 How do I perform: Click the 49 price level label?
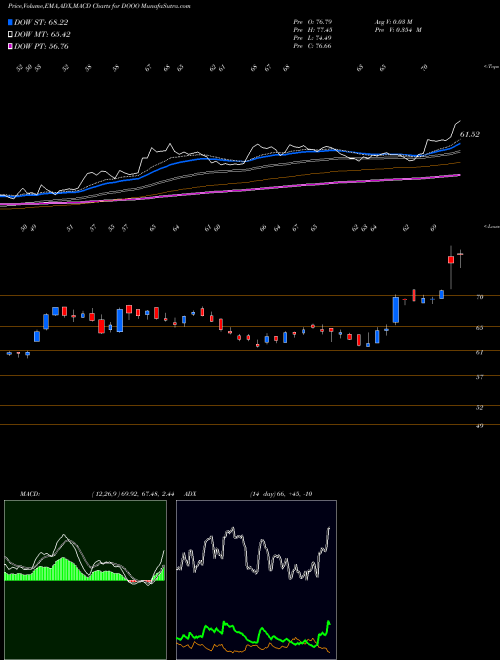[479, 426]
